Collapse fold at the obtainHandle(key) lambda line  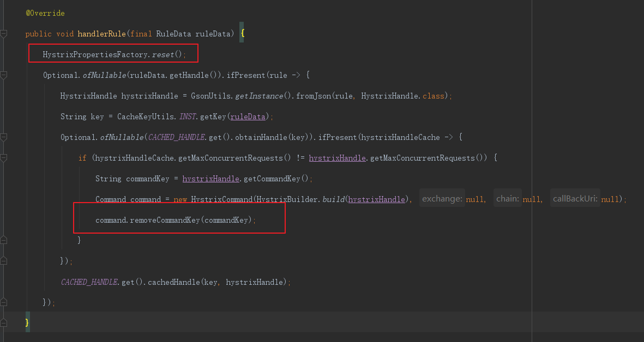pyautogui.click(x=3, y=137)
